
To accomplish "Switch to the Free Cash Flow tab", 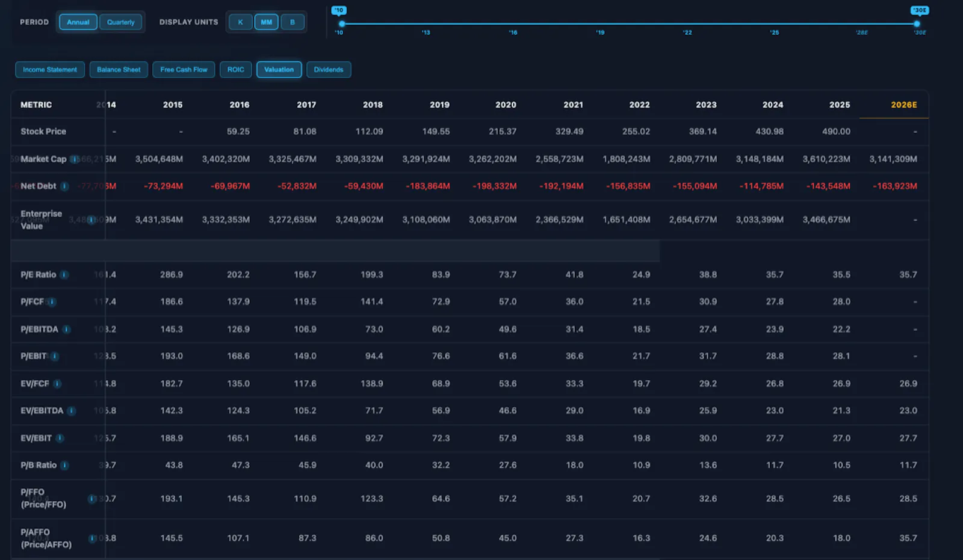I will (184, 70).
